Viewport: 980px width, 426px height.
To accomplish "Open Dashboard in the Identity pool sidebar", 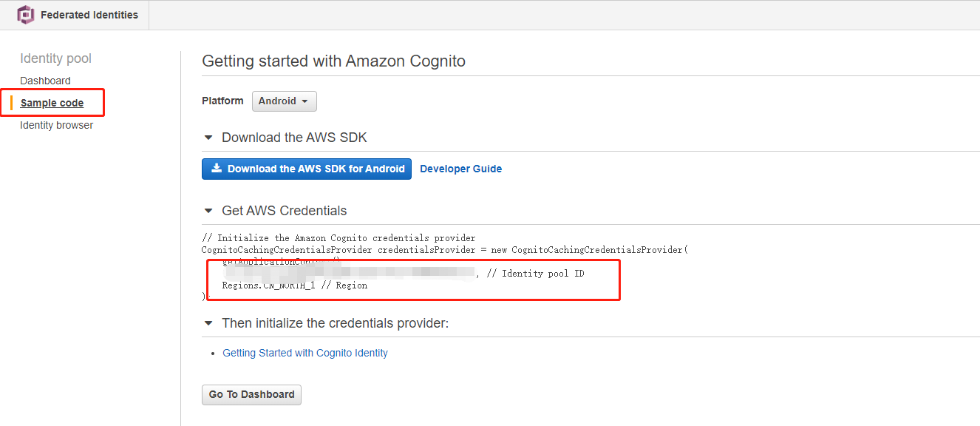I will pyautogui.click(x=45, y=81).
